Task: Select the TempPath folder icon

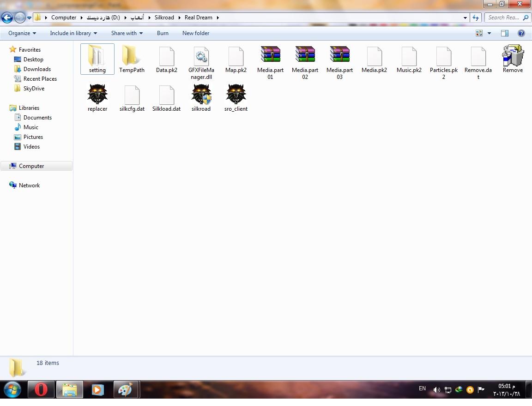Action: 132,55
